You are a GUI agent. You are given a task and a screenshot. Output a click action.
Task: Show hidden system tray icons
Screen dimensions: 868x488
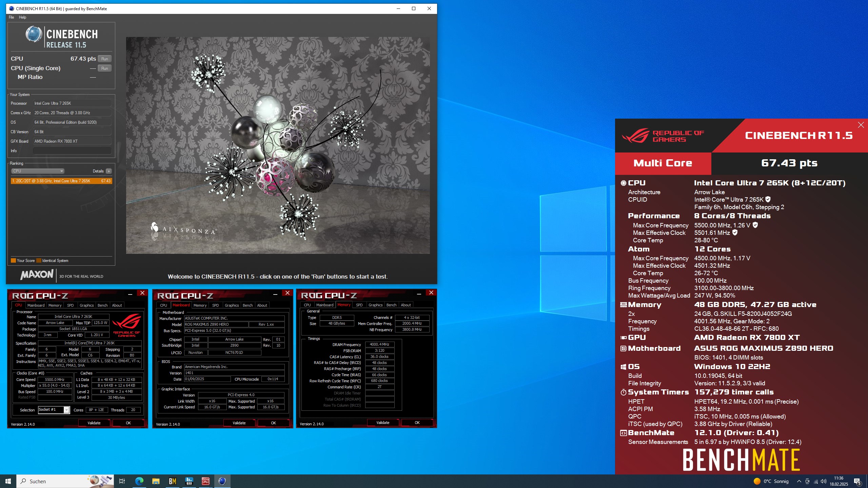tap(799, 481)
